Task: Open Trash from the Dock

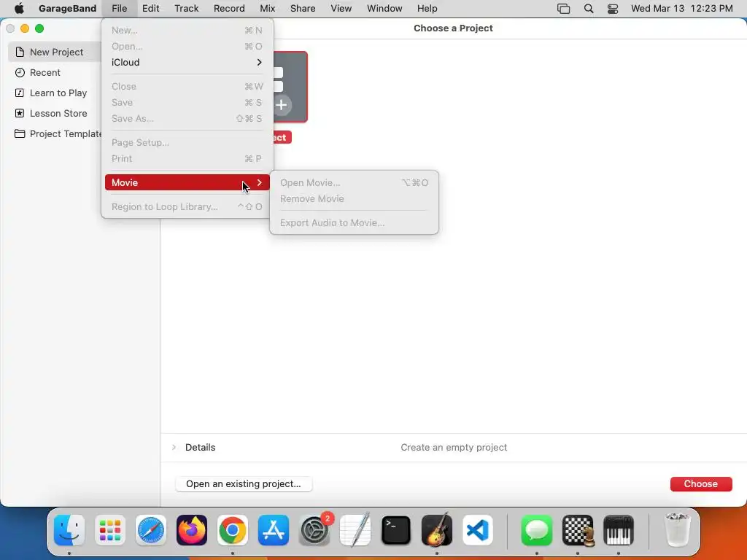Action: pos(678,530)
